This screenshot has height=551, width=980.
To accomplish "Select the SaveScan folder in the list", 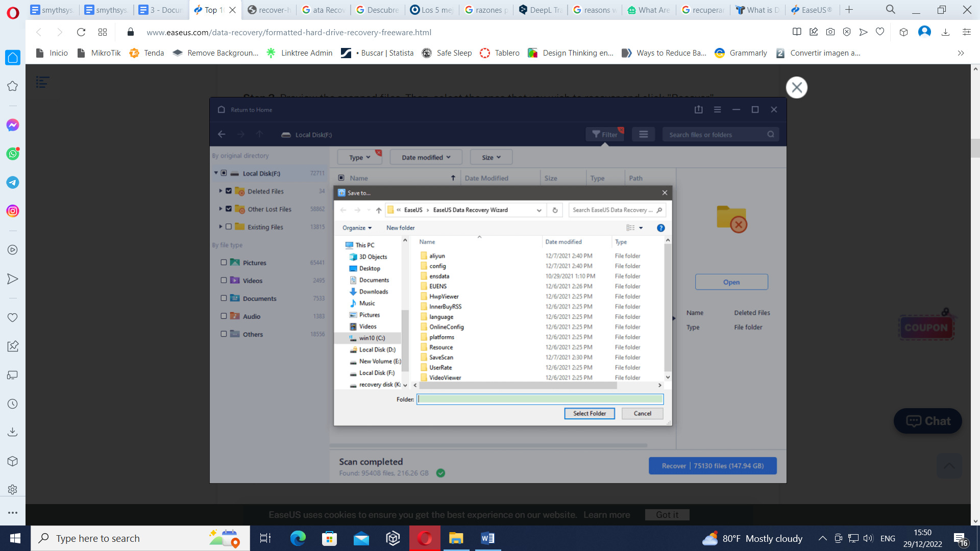I will point(441,358).
